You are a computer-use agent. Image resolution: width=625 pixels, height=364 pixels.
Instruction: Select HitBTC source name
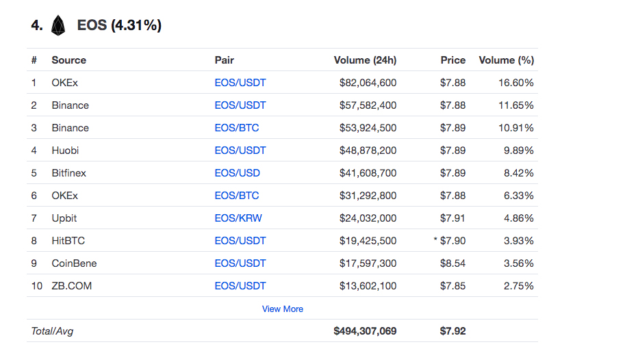(x=68, y=241)
